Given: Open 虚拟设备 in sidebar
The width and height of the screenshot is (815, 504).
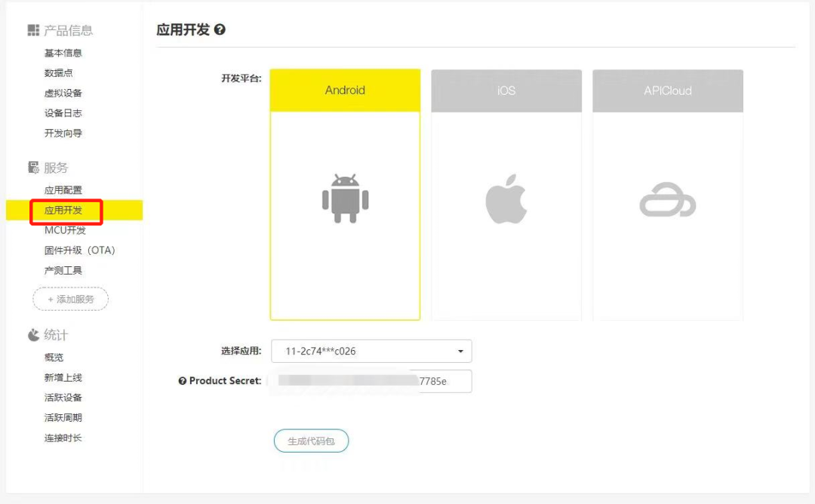Looking at the screenshot, I should coord(63,93).
